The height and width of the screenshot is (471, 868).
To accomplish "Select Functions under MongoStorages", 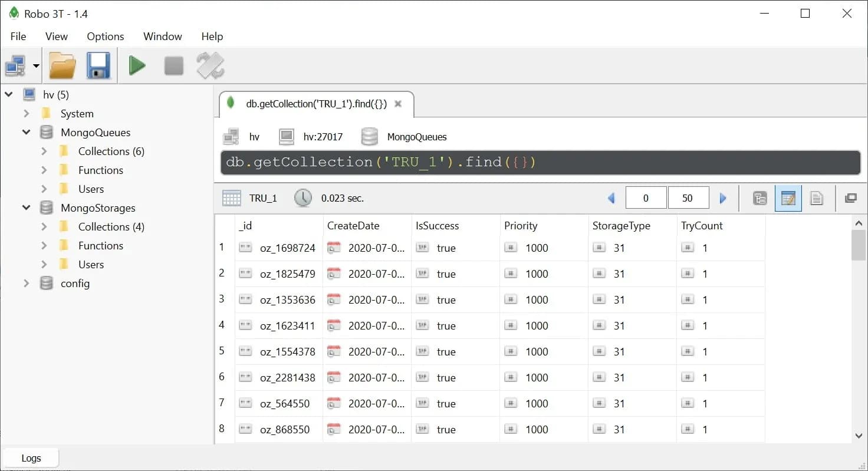I will (x=101, y=245).
